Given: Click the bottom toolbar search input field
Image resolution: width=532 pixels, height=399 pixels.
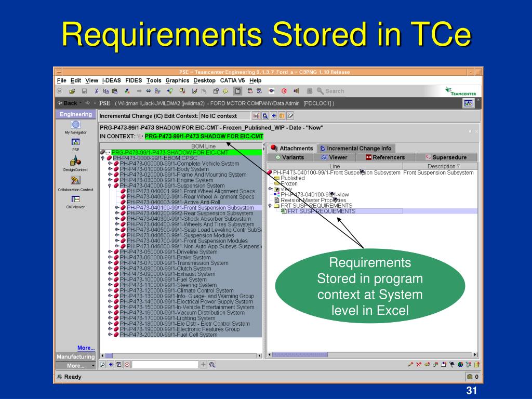Looking at the screenshot, I should 165,365.
